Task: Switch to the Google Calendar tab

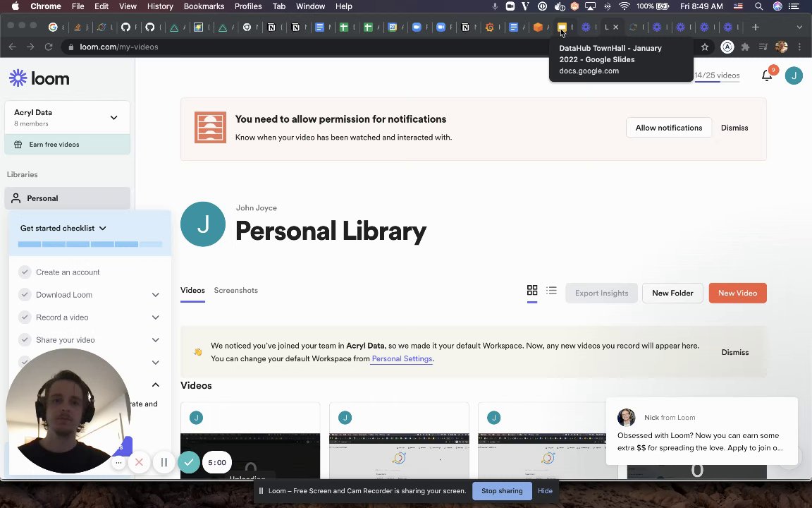Action: [x=393, y=27]
